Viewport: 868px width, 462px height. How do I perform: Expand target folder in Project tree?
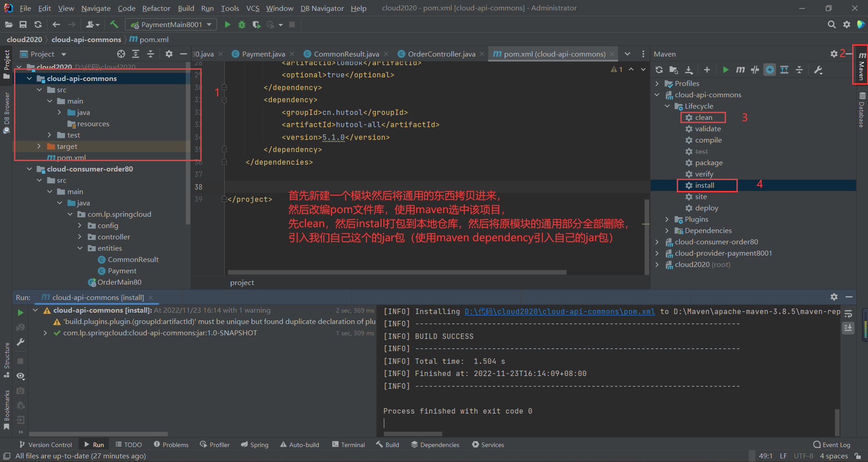[39, 147]
